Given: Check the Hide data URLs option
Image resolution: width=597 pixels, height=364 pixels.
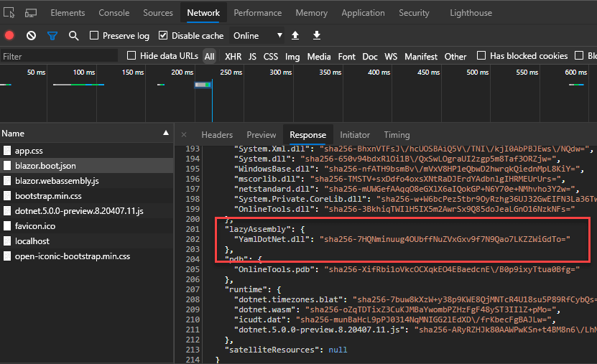Looking at the screenshot, I should (x=131, y=56).
